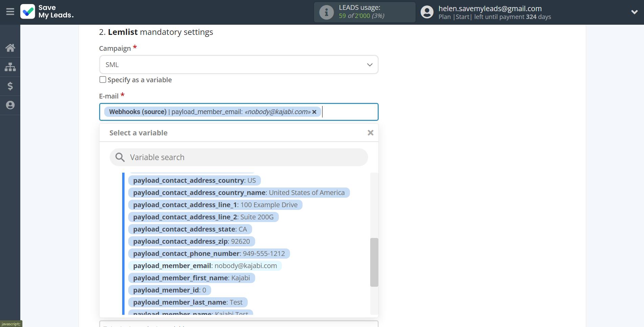Select payload_contact_address_line_1 variable

215,205
